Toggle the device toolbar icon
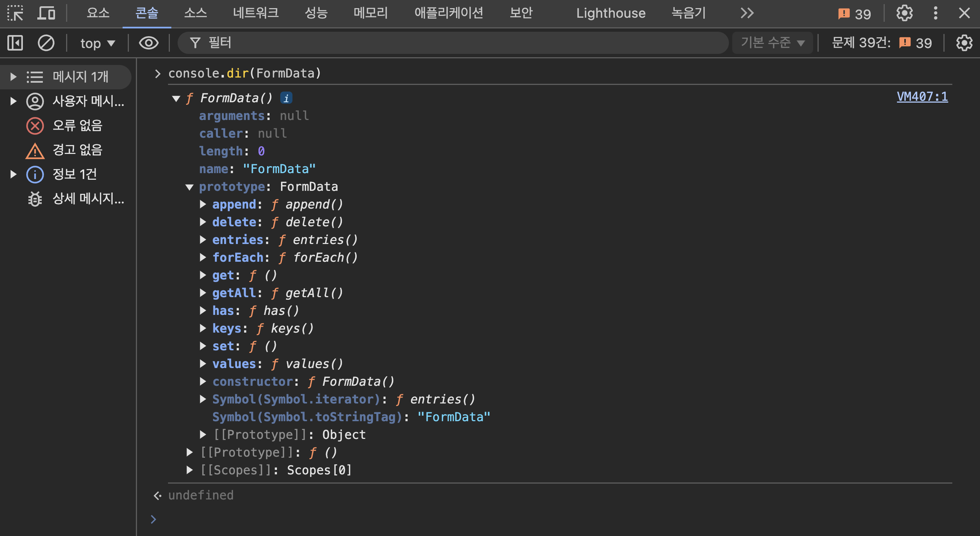980x536 pixels. point(47,13)
